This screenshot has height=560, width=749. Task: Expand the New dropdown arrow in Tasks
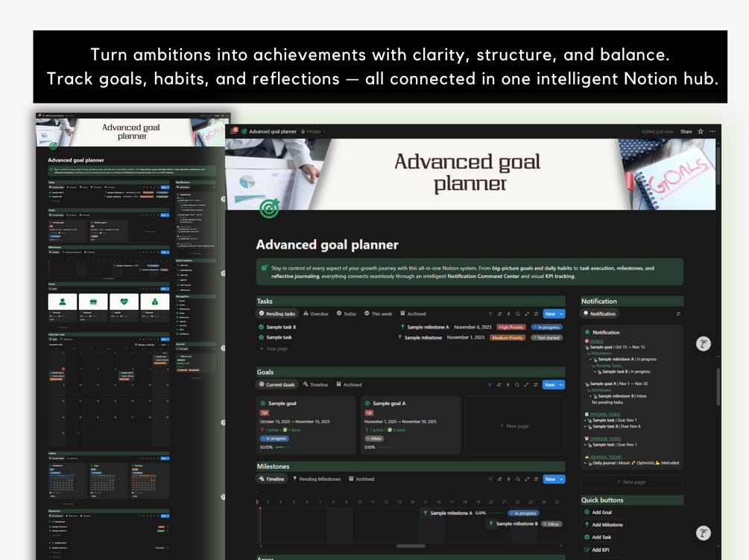561,314
